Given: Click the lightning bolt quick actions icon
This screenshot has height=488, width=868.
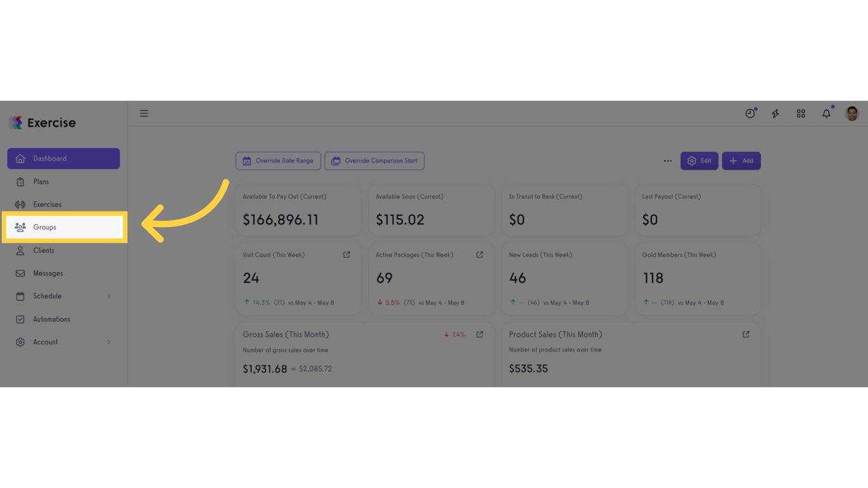Looking at the screenshot, I should (775, 114).
